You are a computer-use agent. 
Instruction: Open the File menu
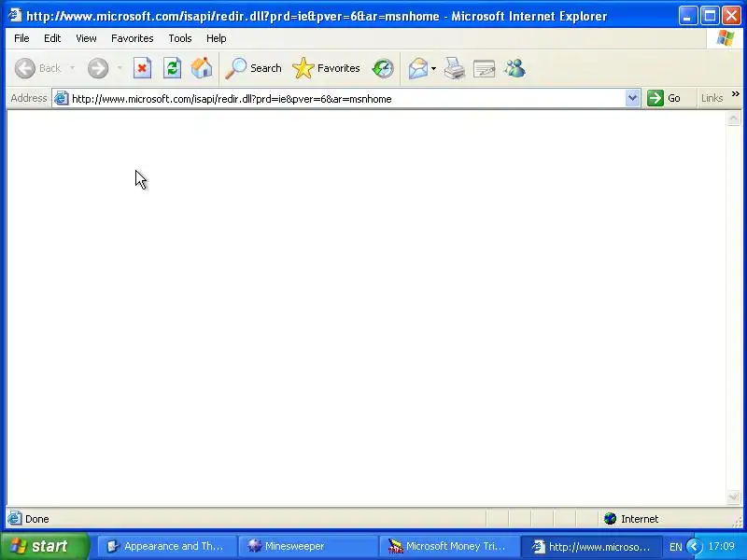(21, 38)
